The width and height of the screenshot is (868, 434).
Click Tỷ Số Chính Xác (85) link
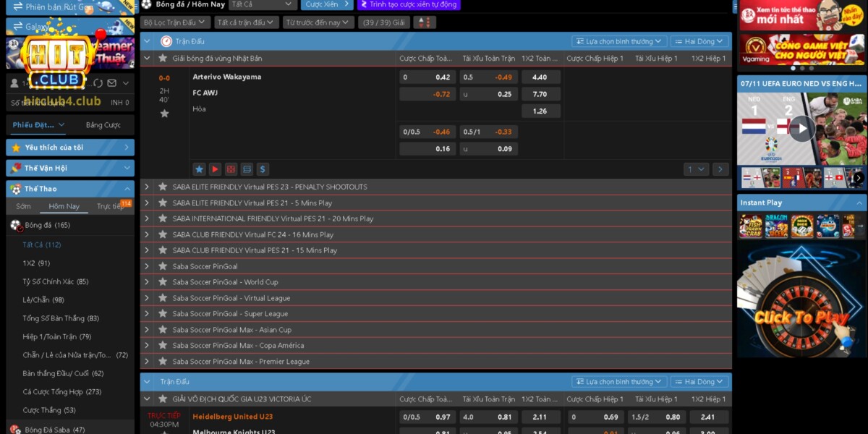(x=55, y=281)
